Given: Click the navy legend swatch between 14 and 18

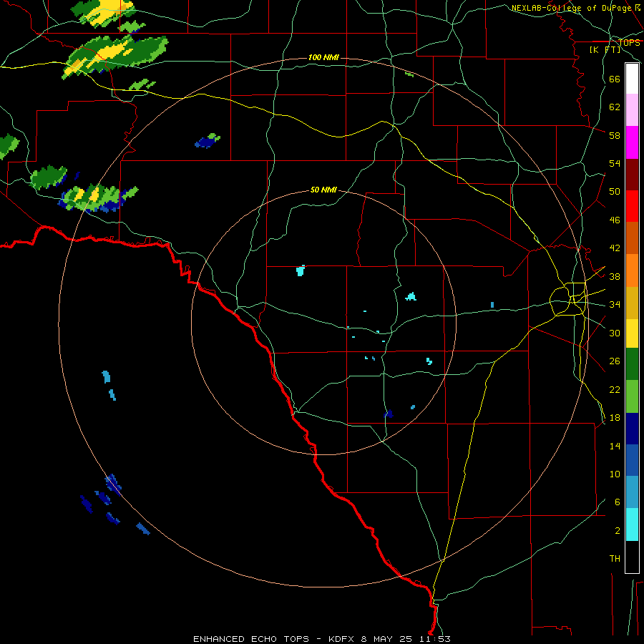Looking at the screenshot, I should click(x=632, y=429).
